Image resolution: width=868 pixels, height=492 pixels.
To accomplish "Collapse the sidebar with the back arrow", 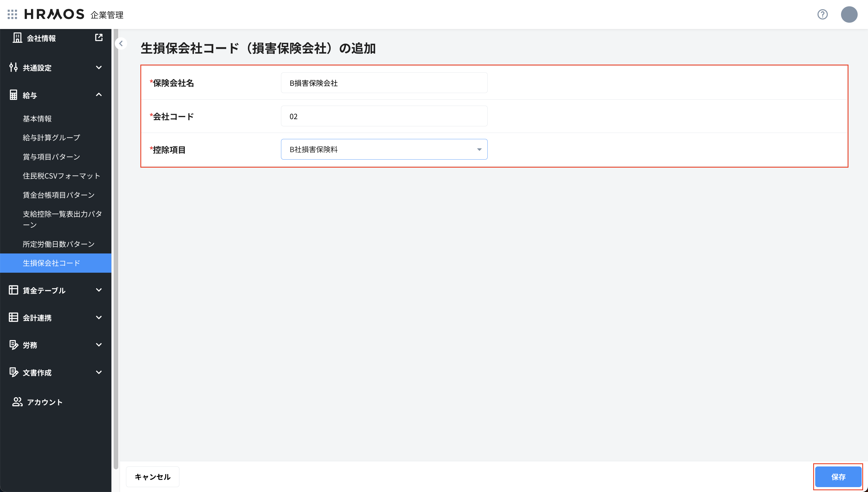I will point(121,43).
